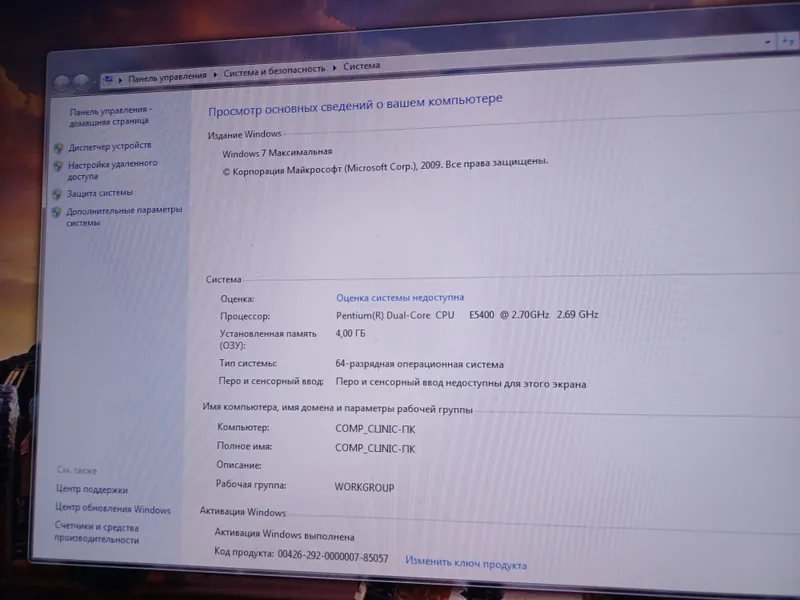
Task: Open Панель управления - домашняя страница link
Action: point(110,116)
